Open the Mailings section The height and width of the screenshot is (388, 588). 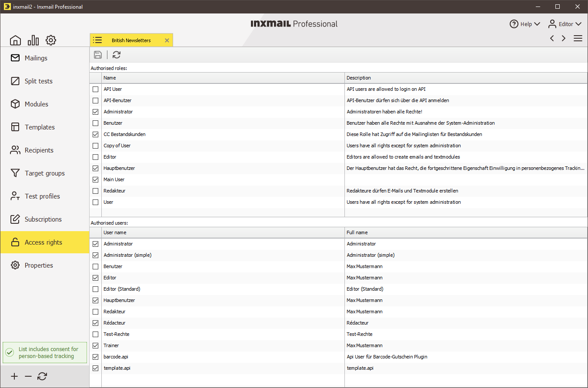pyautogui.click(x=45, y=58)
